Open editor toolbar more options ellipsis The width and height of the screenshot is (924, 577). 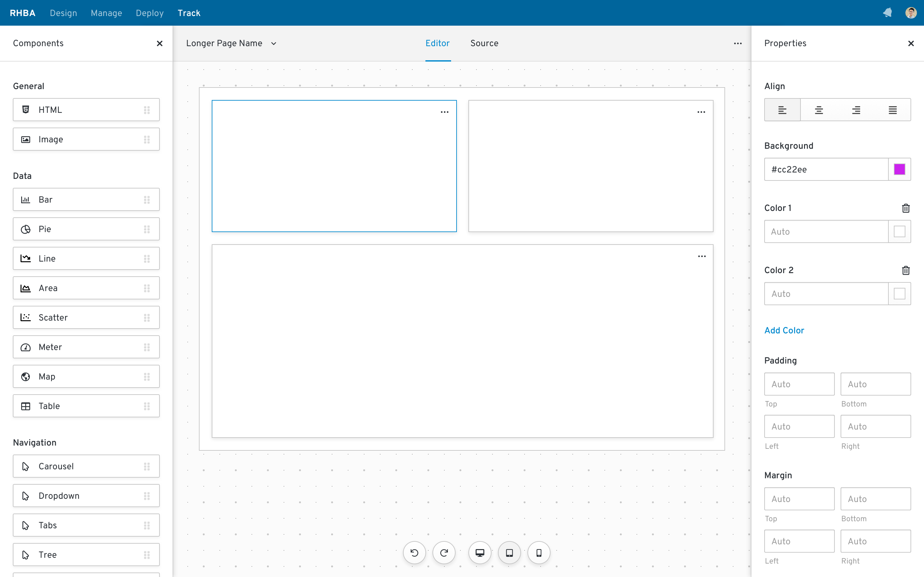738,43
